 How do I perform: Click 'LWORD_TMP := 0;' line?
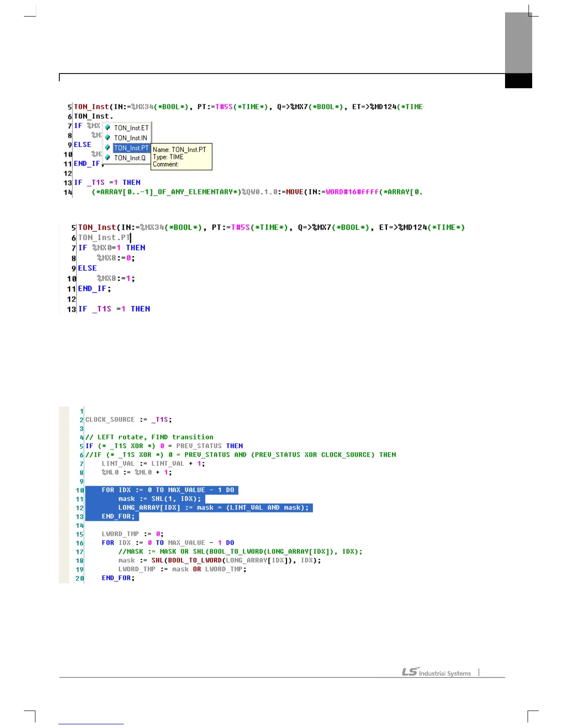(x=133, y=534)
